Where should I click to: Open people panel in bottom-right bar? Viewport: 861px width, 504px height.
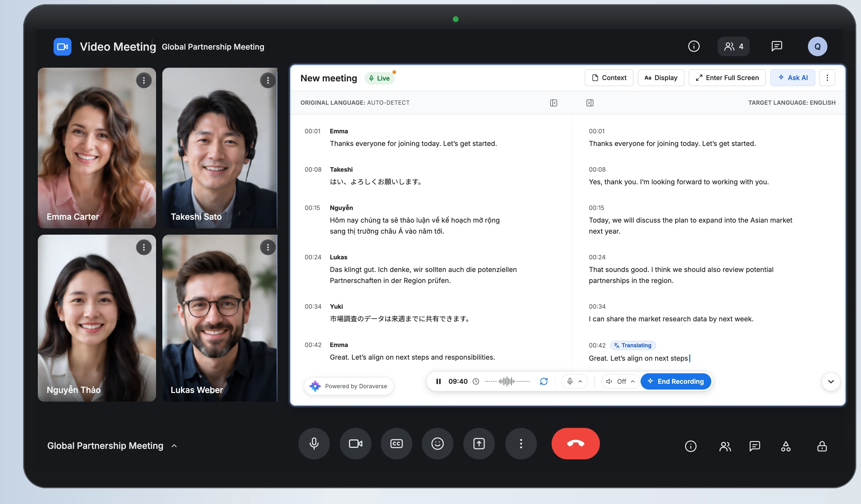pyautogui.click(x=725, y=446)
